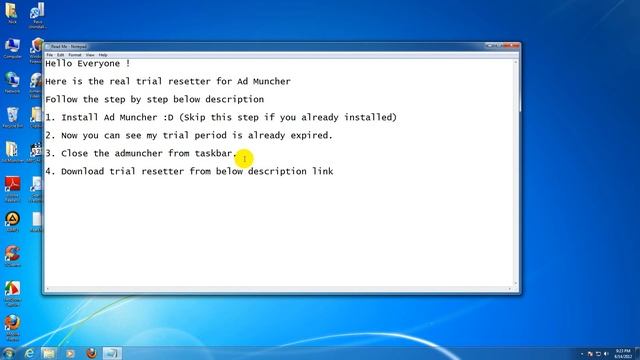Select the Computer desktop icon
The image size is (640, 360).
pyautogui.click(x=12, y=48)
